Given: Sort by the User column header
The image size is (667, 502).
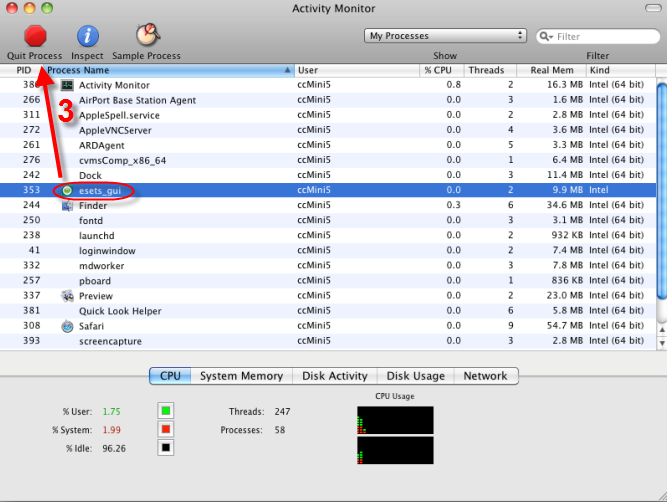Looking at the screenshot, I should [x=356, y=70].
